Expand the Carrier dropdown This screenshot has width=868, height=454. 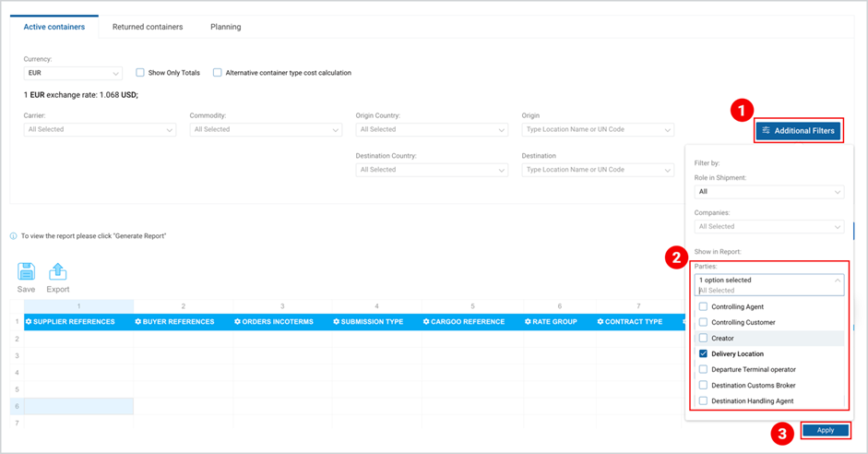[100, 129]
